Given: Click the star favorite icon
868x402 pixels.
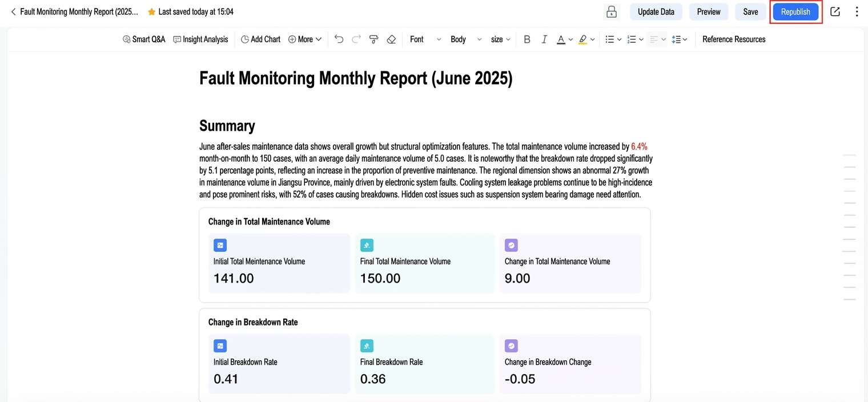Looking at the screenshot, I should click(x=151, y=11).
